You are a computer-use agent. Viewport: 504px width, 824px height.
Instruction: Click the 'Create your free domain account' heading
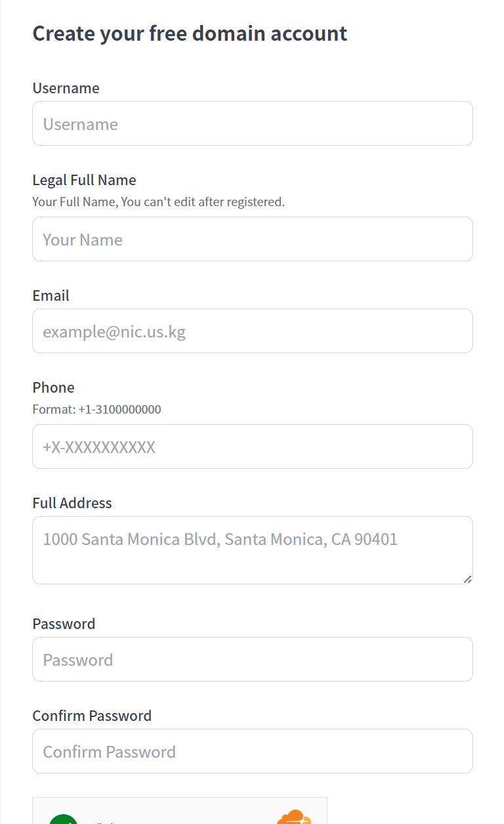pyautogui.click(x=190, y=33)
